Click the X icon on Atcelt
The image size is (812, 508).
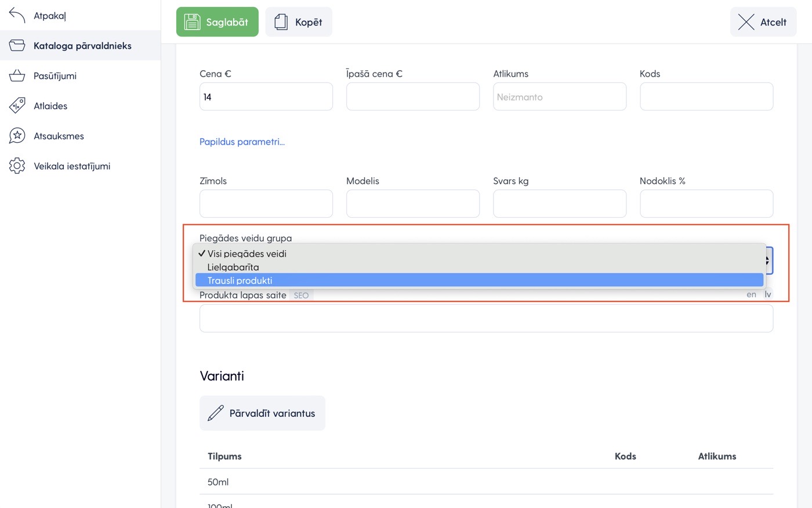coord(746,22)
